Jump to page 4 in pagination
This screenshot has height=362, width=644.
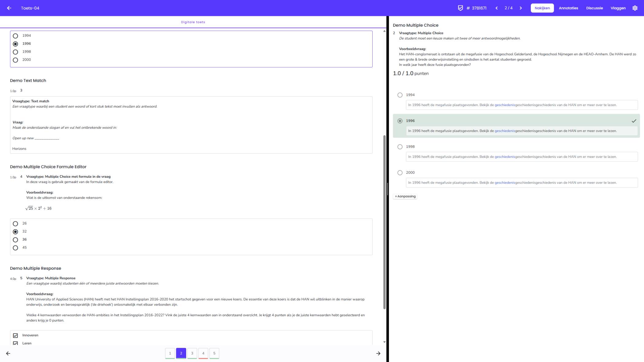pyautogui.click(x=203, y=353)
